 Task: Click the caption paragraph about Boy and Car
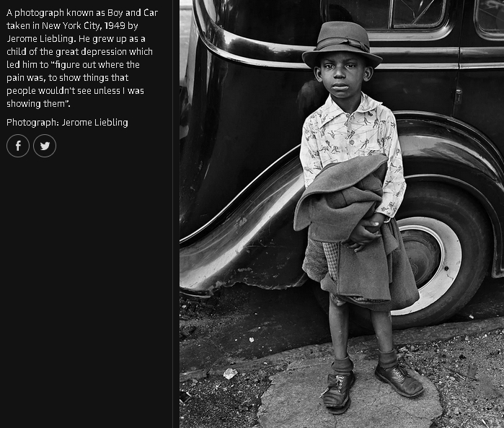[x=82, y=58]
